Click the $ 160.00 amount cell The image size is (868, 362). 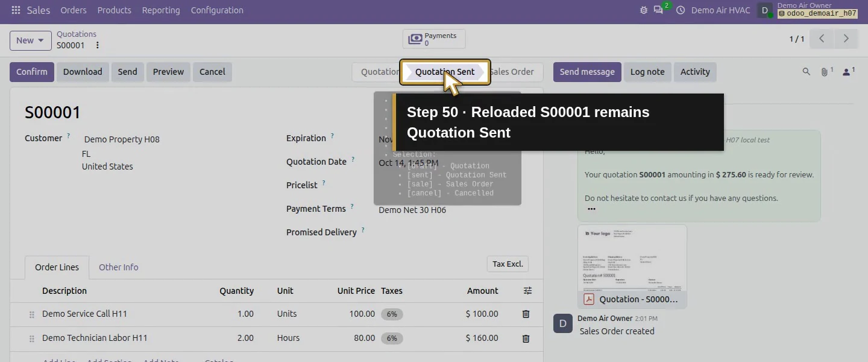(482, 338)
